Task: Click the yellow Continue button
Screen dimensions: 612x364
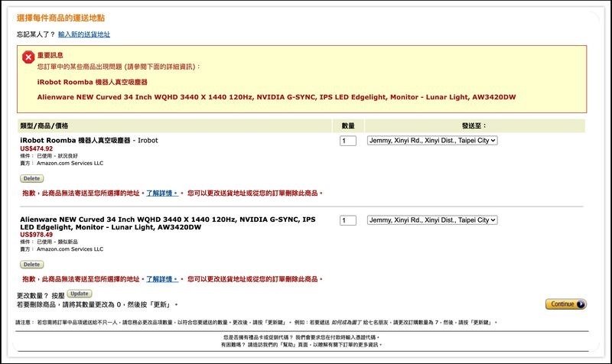Action: click(x=566, y=304)
